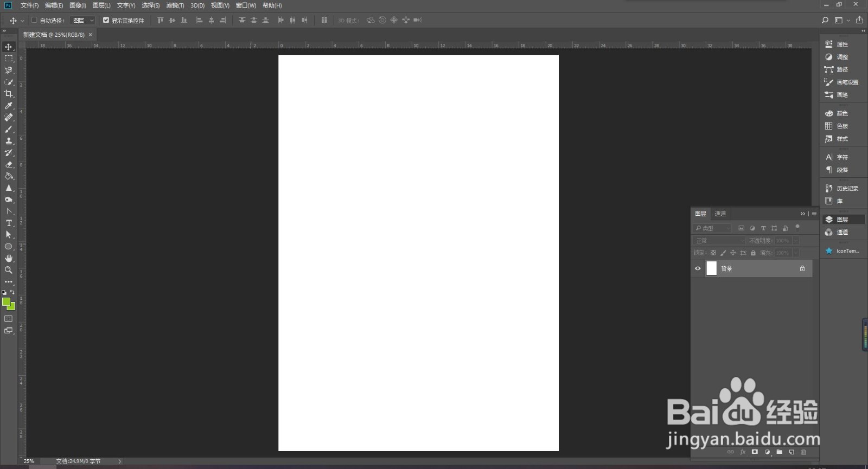Open the Layers panel flyout menu
Image resolution: width=868 pixels, height=469 pixels.
[814, 214]
